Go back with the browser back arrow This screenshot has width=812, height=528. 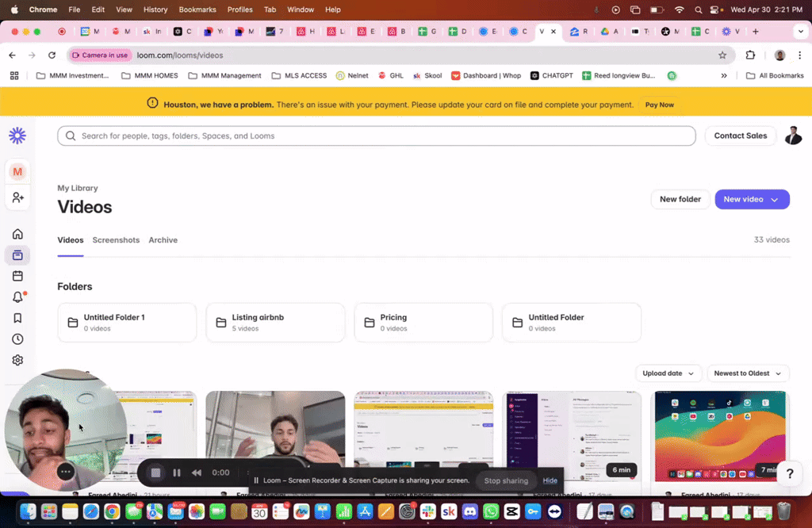tap(13, 55)
